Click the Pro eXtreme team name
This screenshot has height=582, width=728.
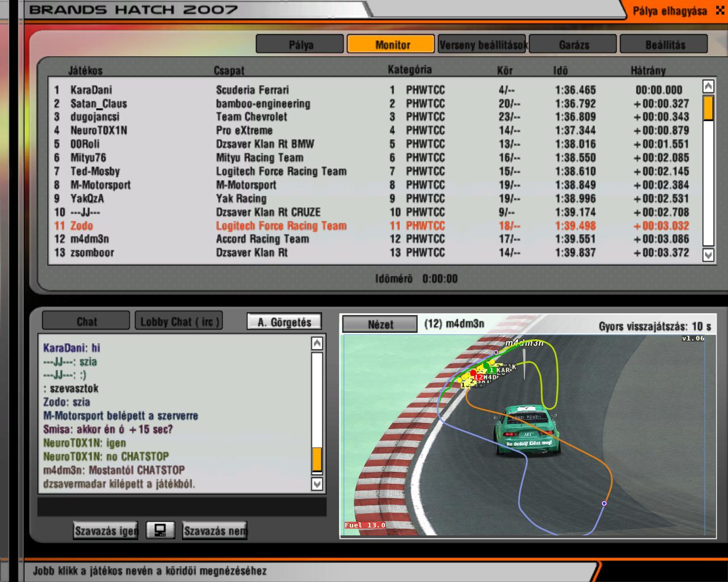[244, 130]
